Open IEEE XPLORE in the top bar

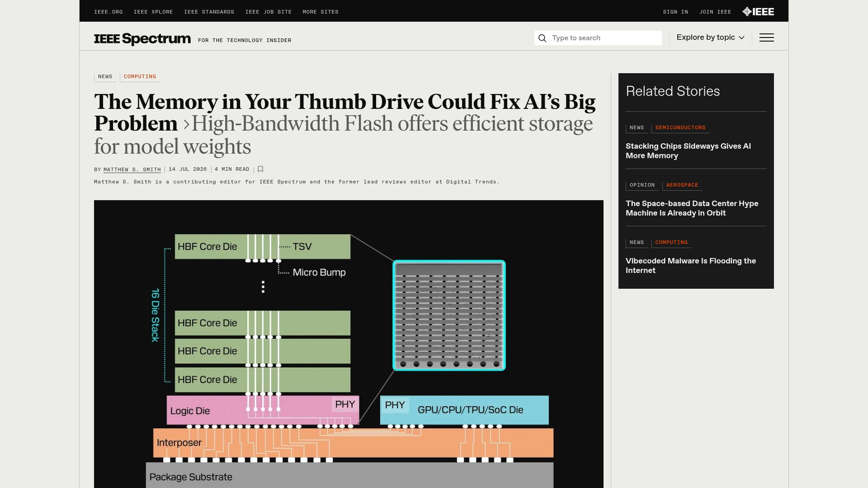tap(153, 12)
